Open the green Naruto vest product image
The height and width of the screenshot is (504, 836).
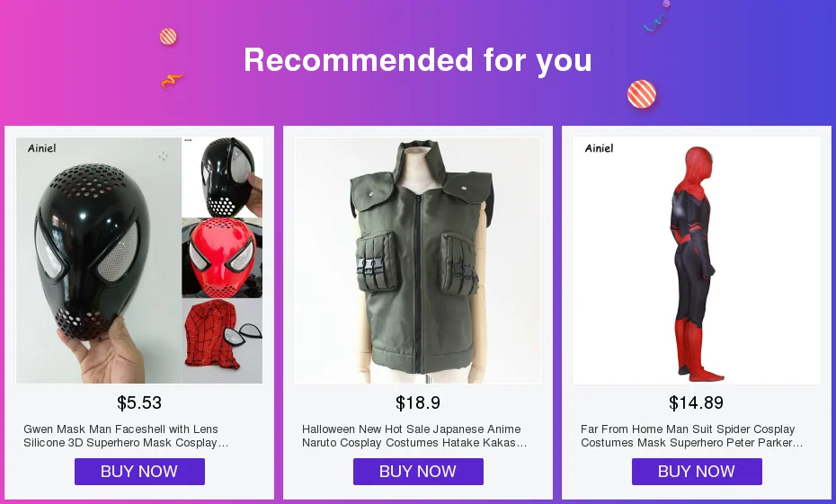click(417, 261)
